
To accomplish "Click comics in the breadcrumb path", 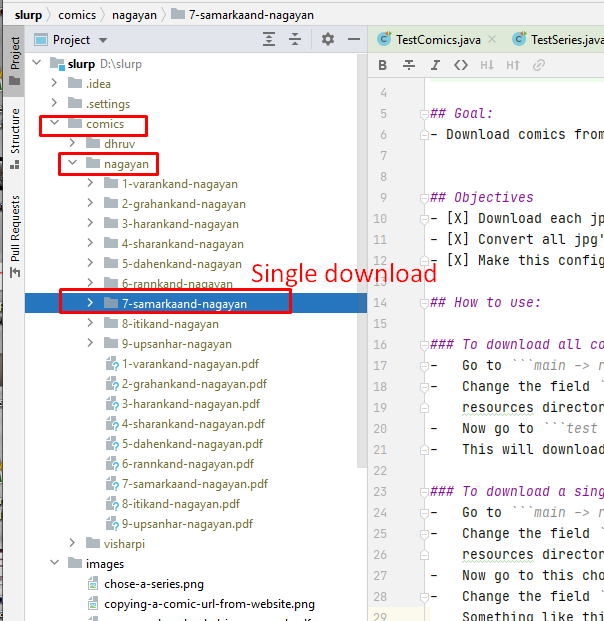I will [77, 15].
